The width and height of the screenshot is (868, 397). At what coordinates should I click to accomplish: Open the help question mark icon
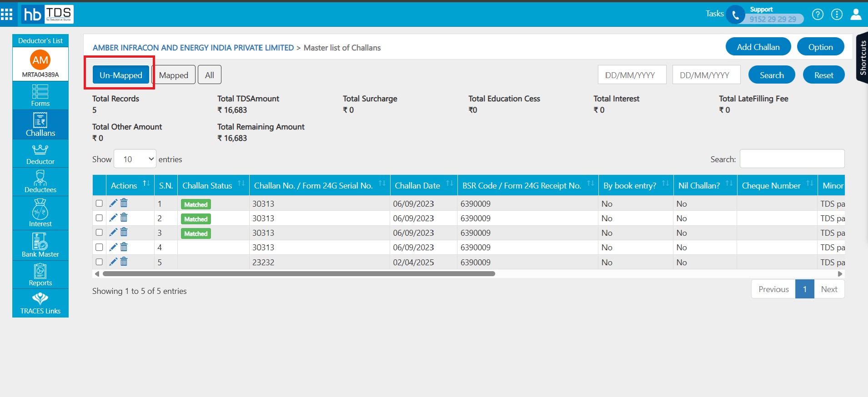(x=818, y=15)
